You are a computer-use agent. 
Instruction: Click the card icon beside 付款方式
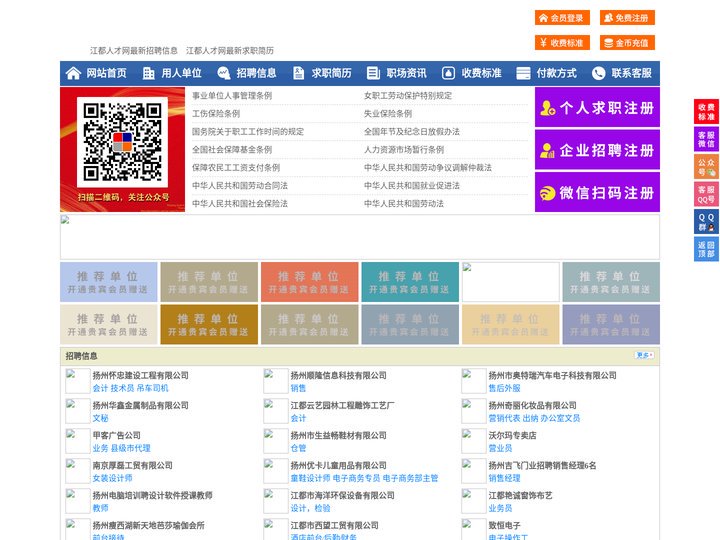point(523,73)
